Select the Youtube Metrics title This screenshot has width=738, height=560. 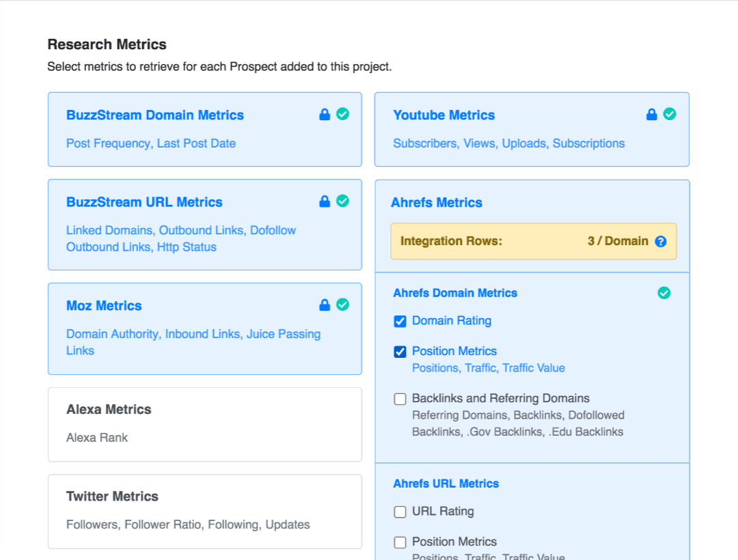coord(444,115)
